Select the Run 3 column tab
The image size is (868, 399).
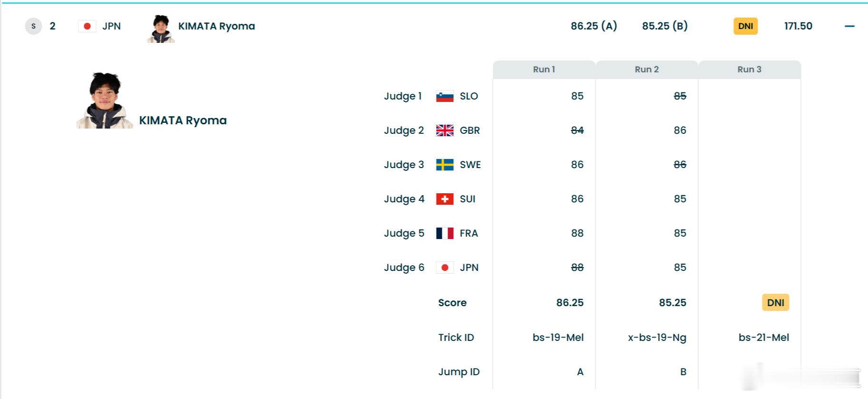tap(749, 70)
